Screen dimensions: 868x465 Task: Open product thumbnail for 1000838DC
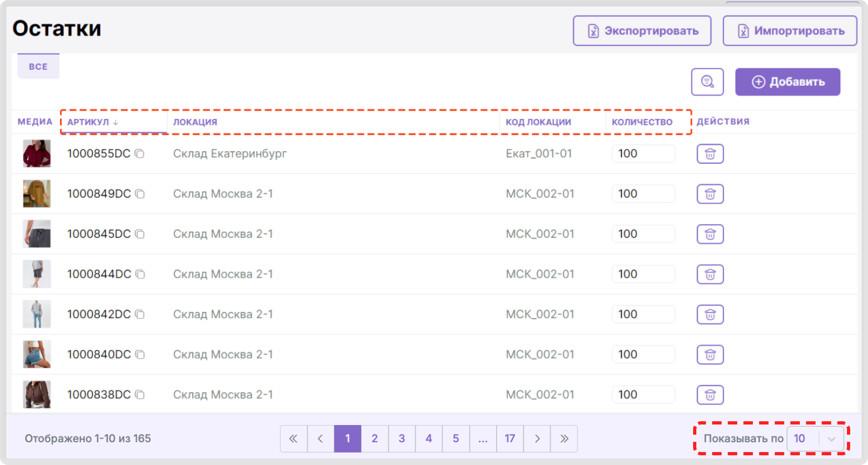tap(37, 394)
